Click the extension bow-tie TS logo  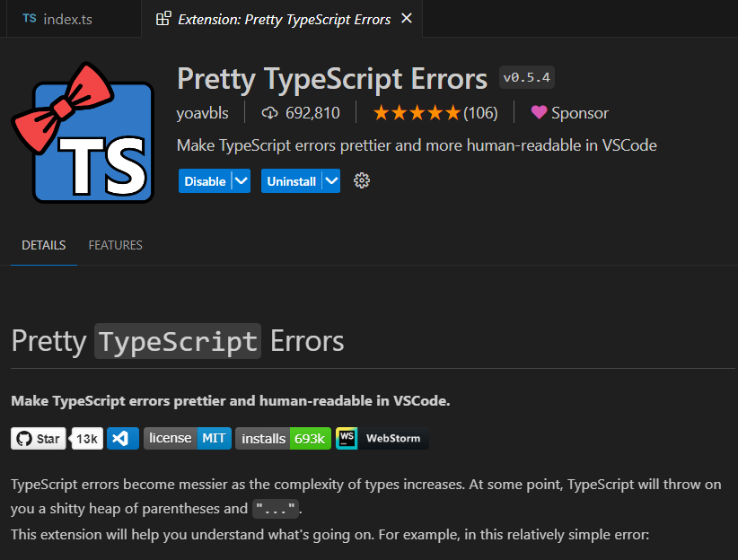tap(83, 133)
